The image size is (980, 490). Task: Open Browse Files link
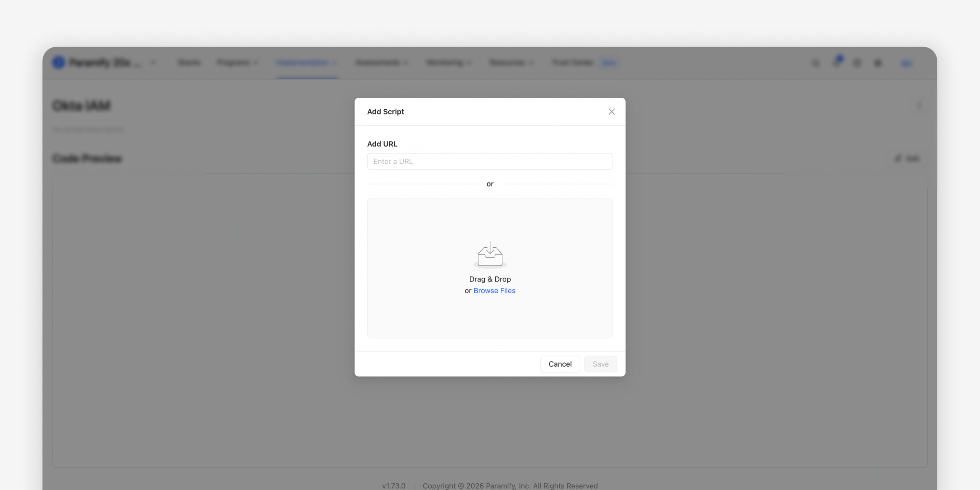click(x=494, y=291)
